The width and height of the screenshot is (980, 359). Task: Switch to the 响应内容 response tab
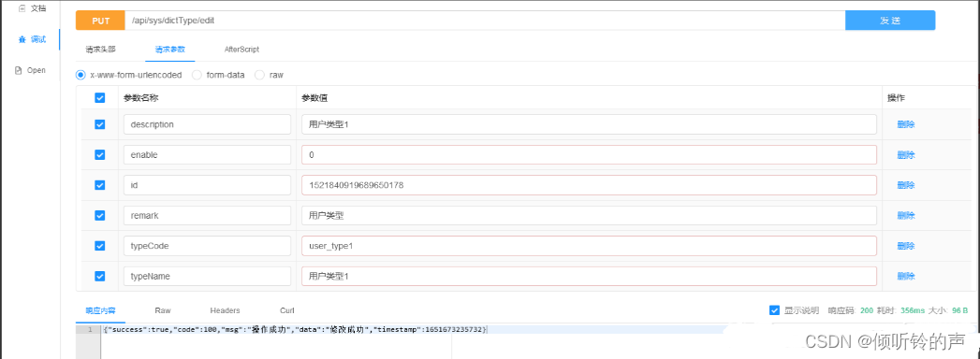101,310
